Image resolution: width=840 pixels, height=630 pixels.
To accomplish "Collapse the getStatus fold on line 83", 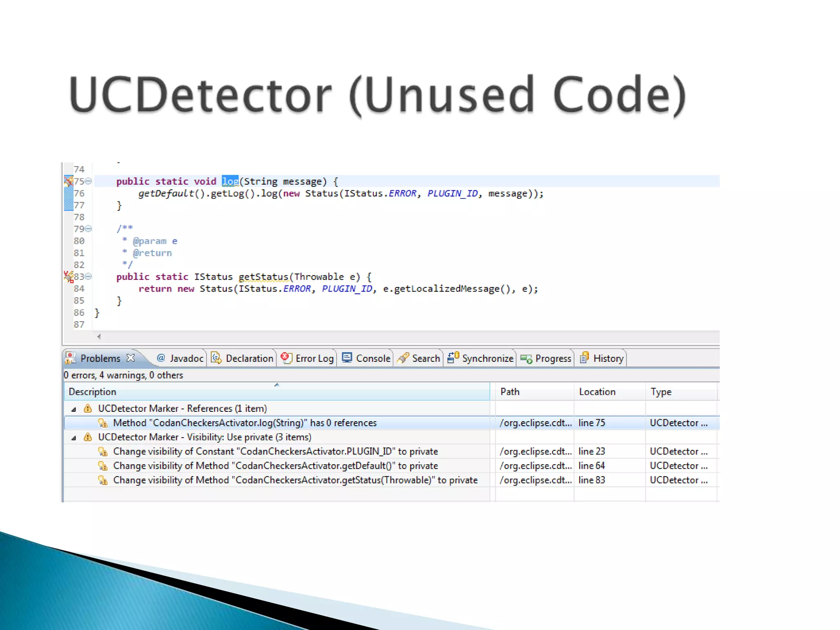I will click(88, 277).
